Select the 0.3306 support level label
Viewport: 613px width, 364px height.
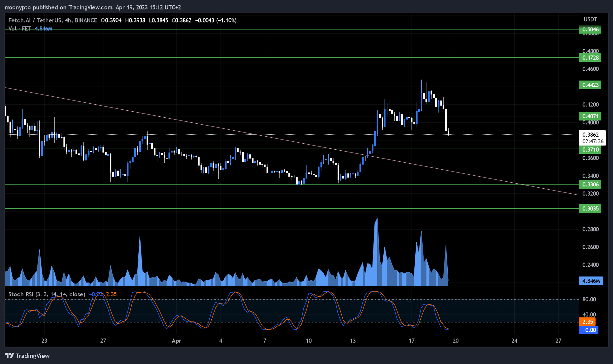pos(590,184)
